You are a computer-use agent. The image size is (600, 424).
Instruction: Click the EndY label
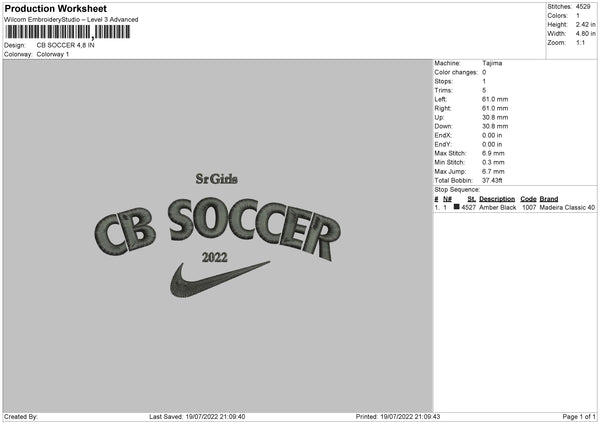pos(443,144)
